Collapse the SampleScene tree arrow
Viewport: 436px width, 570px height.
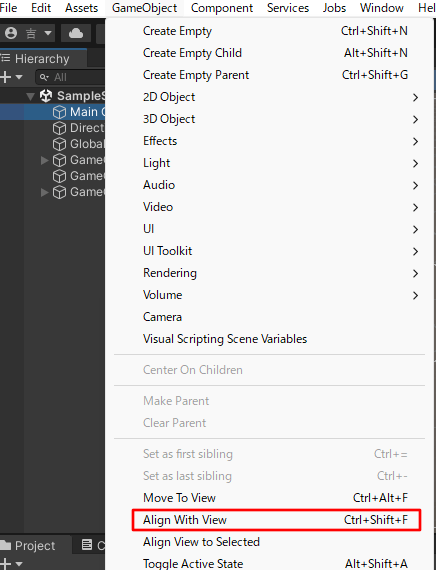pyautogui.click(x=31, y=96)
